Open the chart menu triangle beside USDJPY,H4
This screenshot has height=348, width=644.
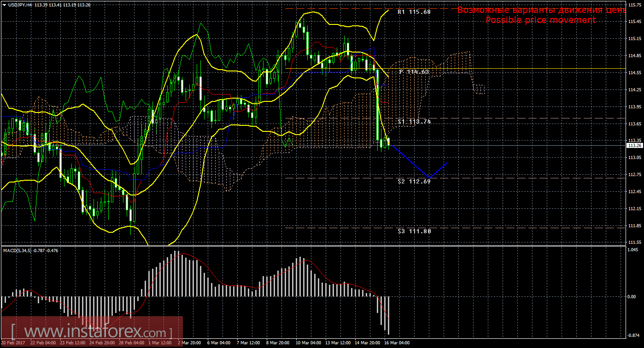click(x=4, y=5)
